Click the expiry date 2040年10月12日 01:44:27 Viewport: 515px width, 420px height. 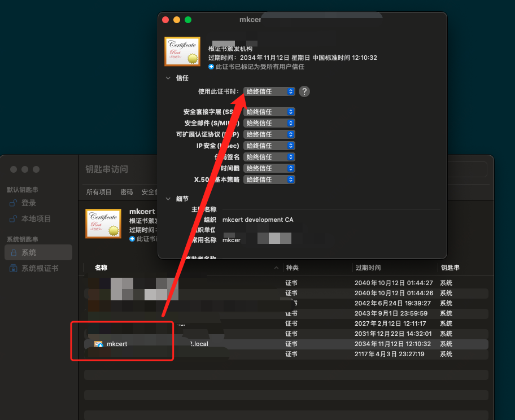pos(394,283)
